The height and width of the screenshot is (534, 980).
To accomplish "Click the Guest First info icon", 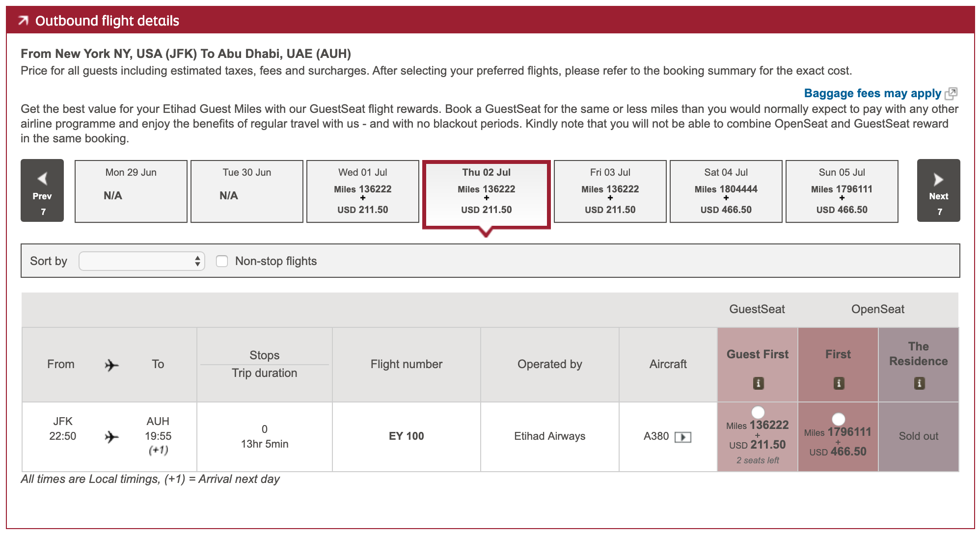I will pyautogui.click(x=758, y=383).
